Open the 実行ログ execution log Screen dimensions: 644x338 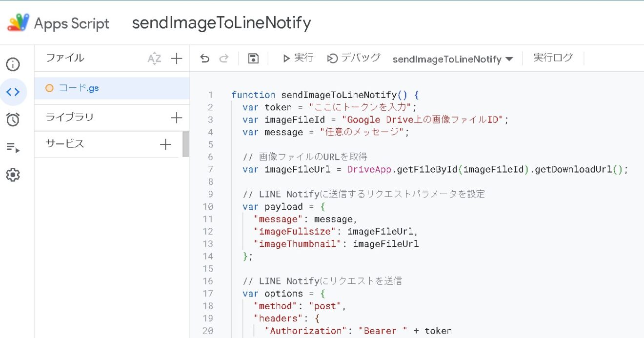[x=553, y=58]
